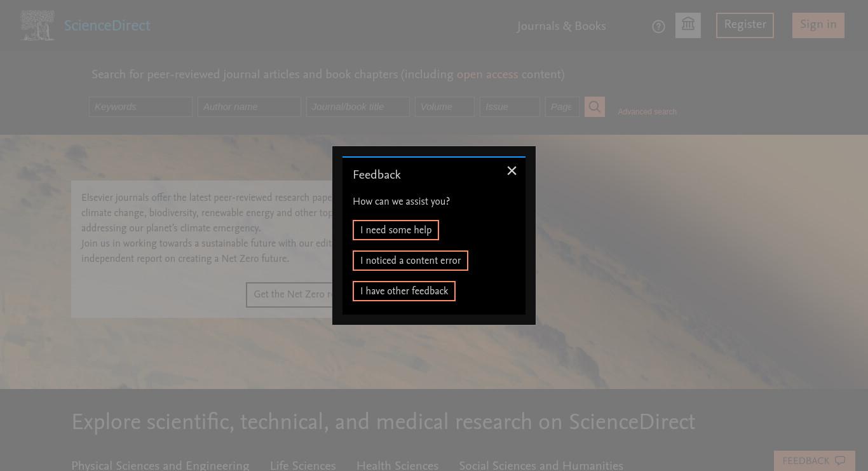Focus the Journal/book title field

click(x=358, y=107)
